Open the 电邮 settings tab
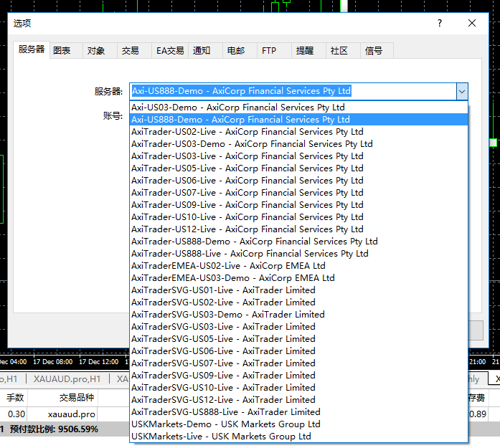Viewport: 500px width, 448px height. 235,51
